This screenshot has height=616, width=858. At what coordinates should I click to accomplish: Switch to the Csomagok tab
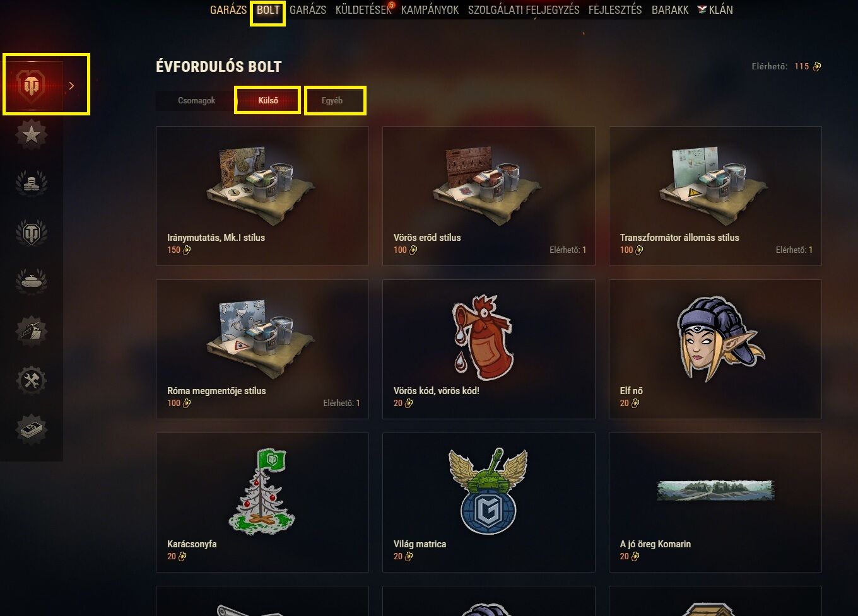(x=196, y=100)
